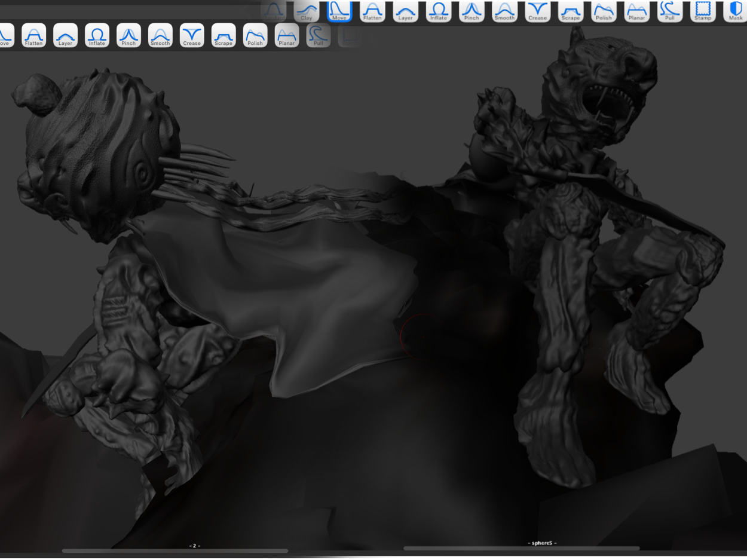747x560 pixels.
Task: Select Pull in the upper tool row
Action: (669, 11)
